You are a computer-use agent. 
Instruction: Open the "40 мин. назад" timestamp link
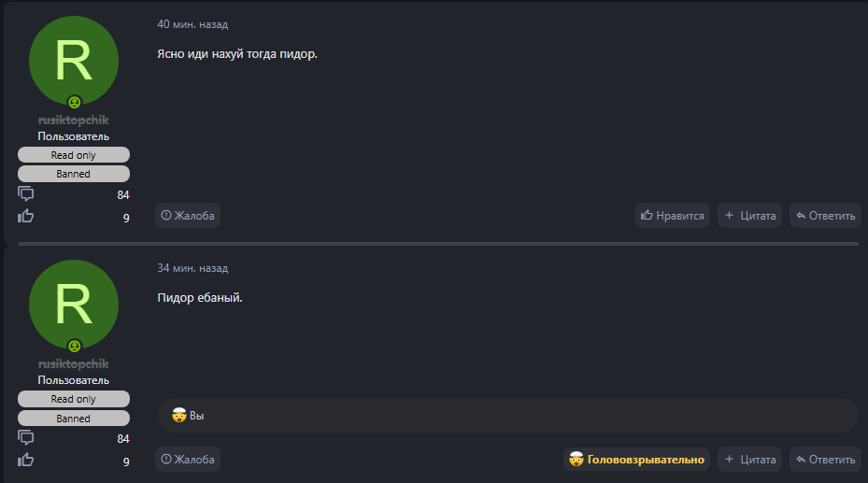pyautogui.click(x=192, y=24)
